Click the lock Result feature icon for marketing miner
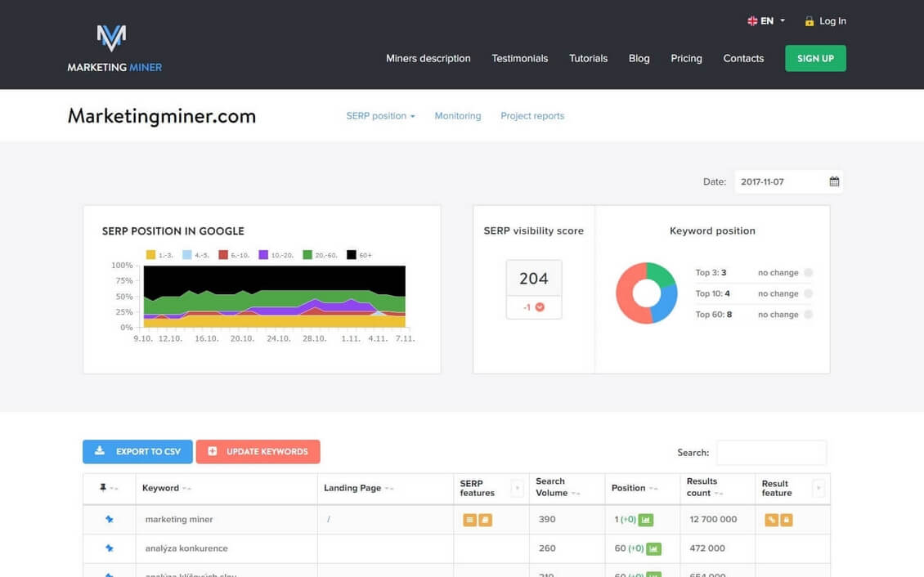Image resolution: width=924 pixels, height=577 pixels. [786, 520]
